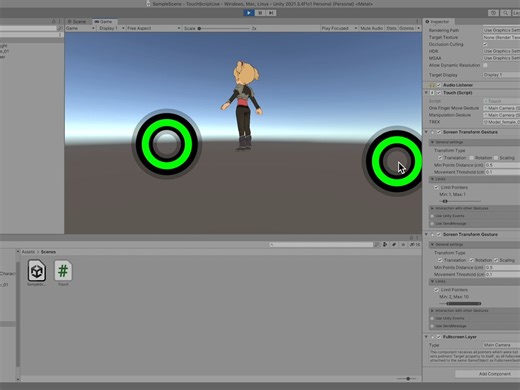Show the Stats overlay
This screenshot has width=520, height=390.
(391, 28)
